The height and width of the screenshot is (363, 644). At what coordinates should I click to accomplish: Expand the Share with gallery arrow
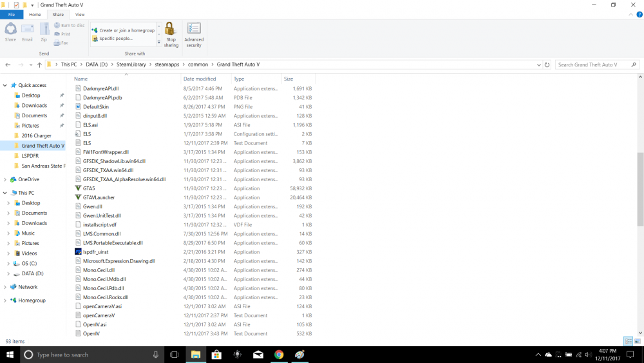tap(159, 42)
